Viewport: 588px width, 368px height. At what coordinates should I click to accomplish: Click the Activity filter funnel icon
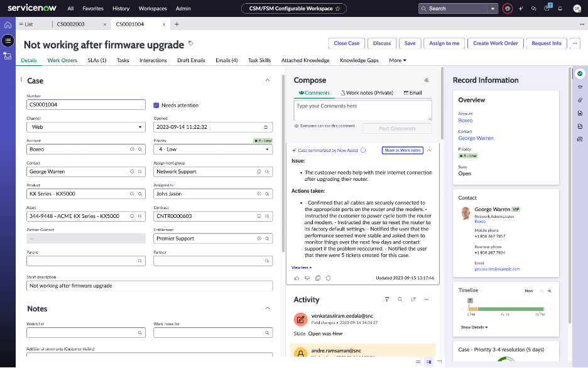pyautogui.click(x=387, y=300)
